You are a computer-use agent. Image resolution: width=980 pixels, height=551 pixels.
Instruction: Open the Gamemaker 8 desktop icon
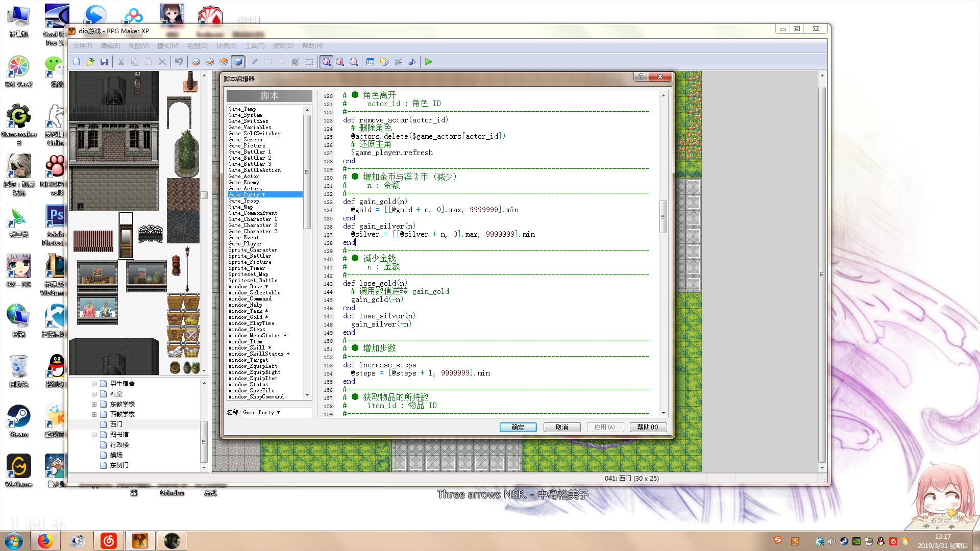click(19, 125)
